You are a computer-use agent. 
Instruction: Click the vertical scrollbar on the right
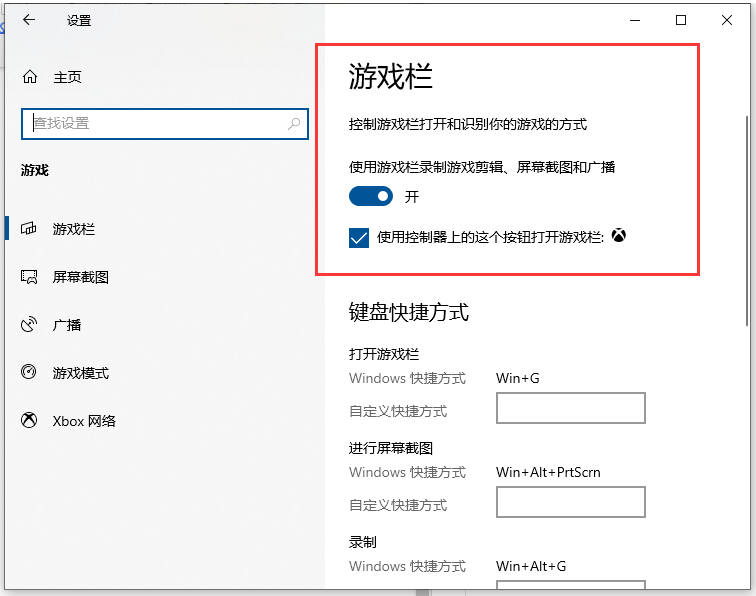(746, 220)
